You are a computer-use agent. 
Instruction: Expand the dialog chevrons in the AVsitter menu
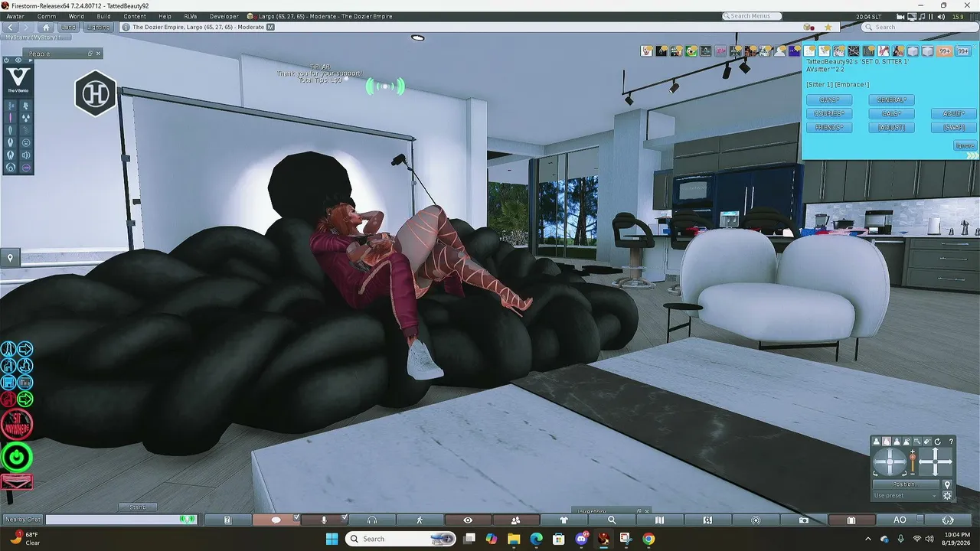[972, 155]
